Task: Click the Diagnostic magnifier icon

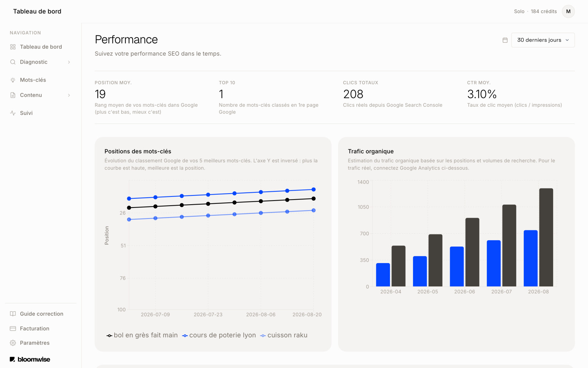Action: [x=13, y=62]
